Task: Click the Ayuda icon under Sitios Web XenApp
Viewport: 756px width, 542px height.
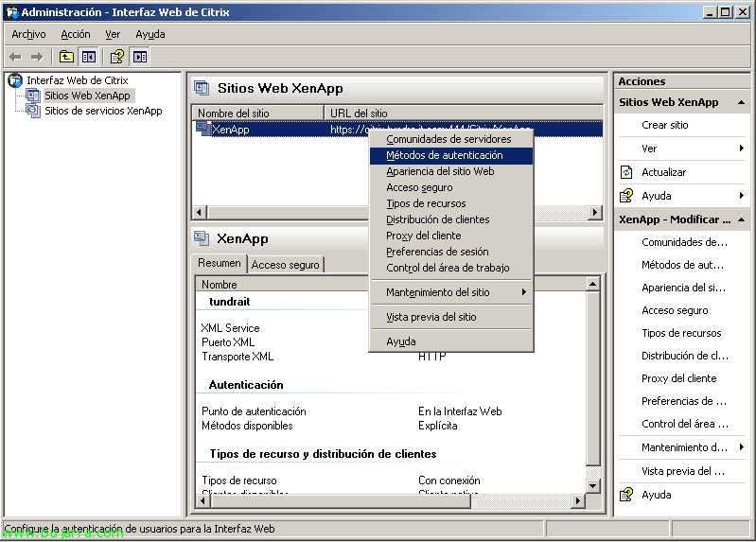Action: point(626,196)
